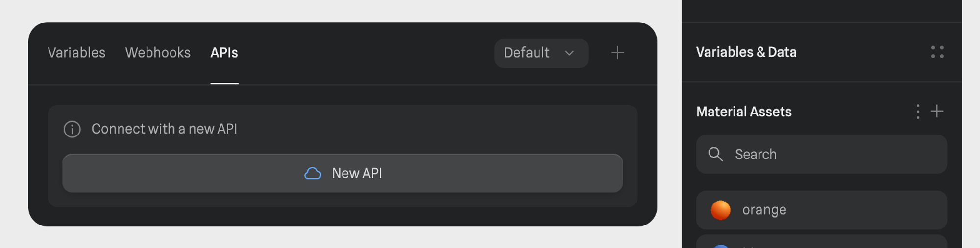
Task: Open the Webhooks tab
Action: 158,53
